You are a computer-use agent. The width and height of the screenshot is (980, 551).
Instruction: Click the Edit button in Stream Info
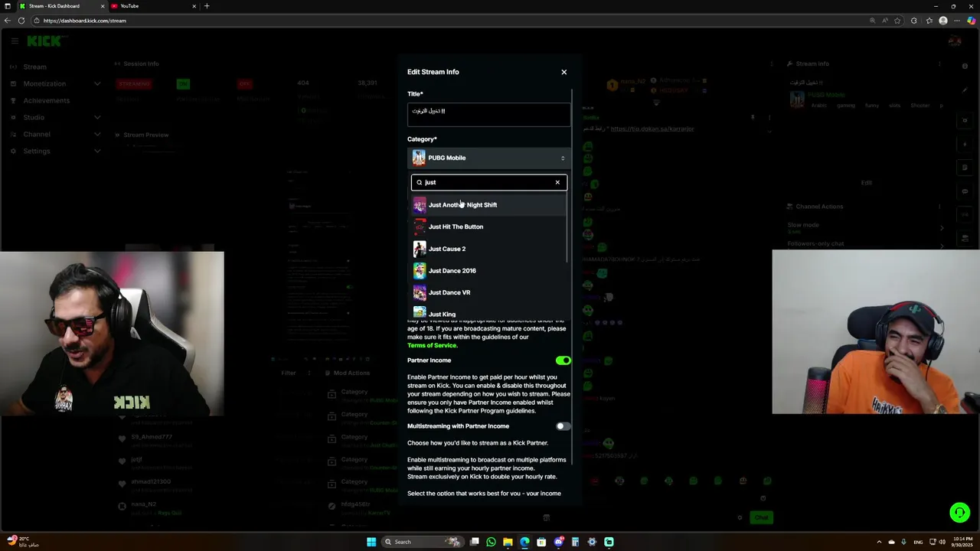click(866, 182)
